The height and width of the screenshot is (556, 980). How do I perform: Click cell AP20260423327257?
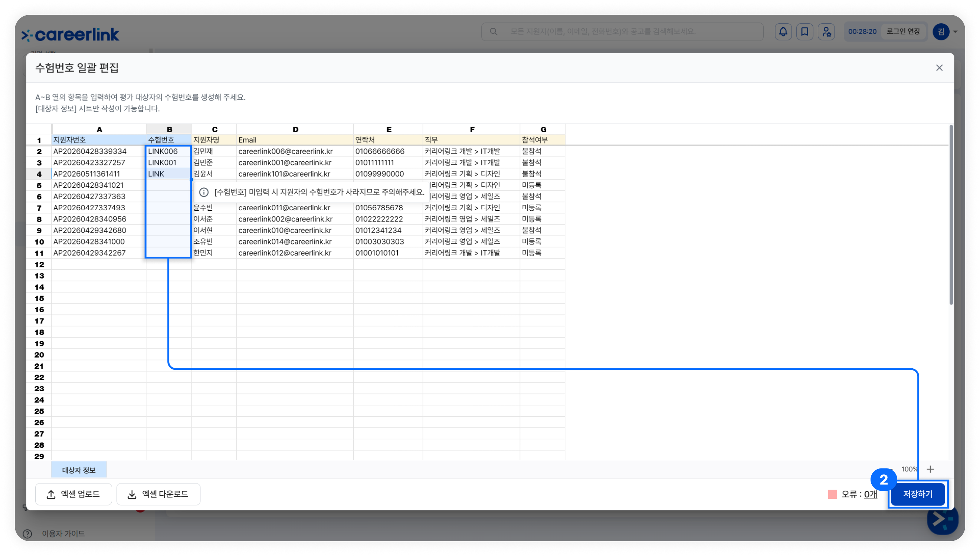tap(99, 163)
